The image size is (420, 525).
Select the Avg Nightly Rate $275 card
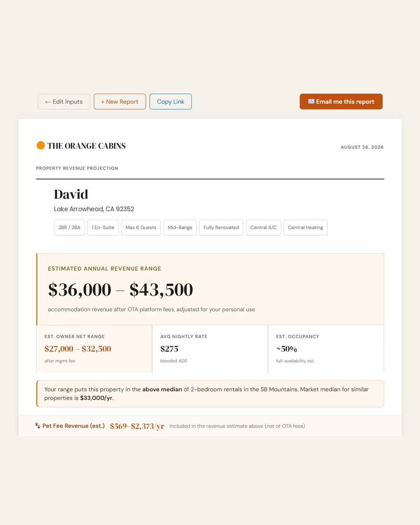tap(210, 349)
